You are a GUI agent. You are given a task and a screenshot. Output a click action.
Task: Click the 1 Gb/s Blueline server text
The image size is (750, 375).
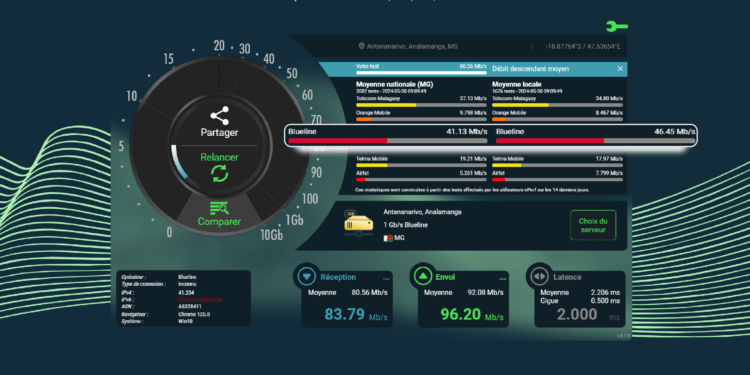[406, 225]
